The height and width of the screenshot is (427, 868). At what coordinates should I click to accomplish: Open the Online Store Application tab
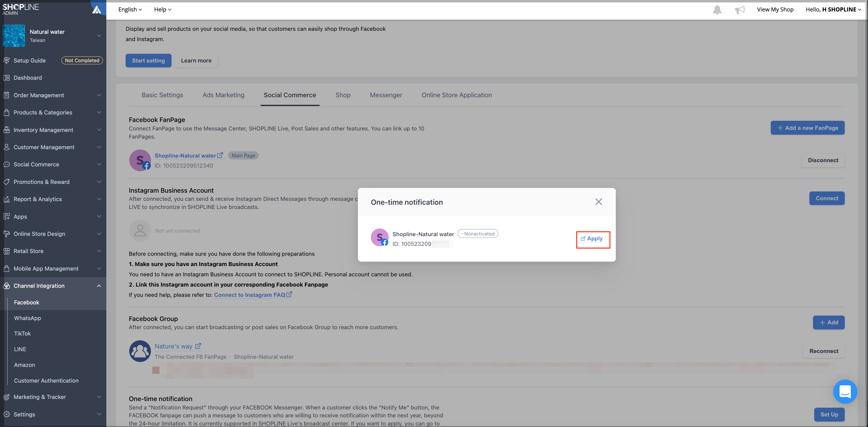[457, 95]
